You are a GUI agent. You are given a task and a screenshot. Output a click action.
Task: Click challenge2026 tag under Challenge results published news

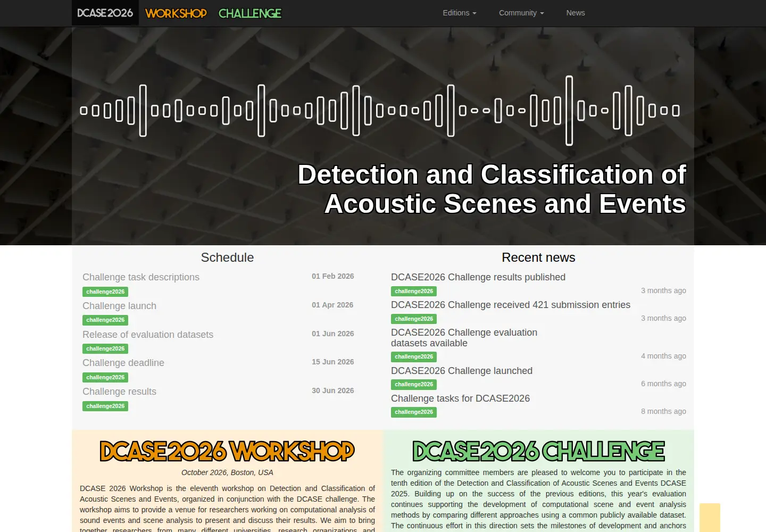tap(414, 291)
